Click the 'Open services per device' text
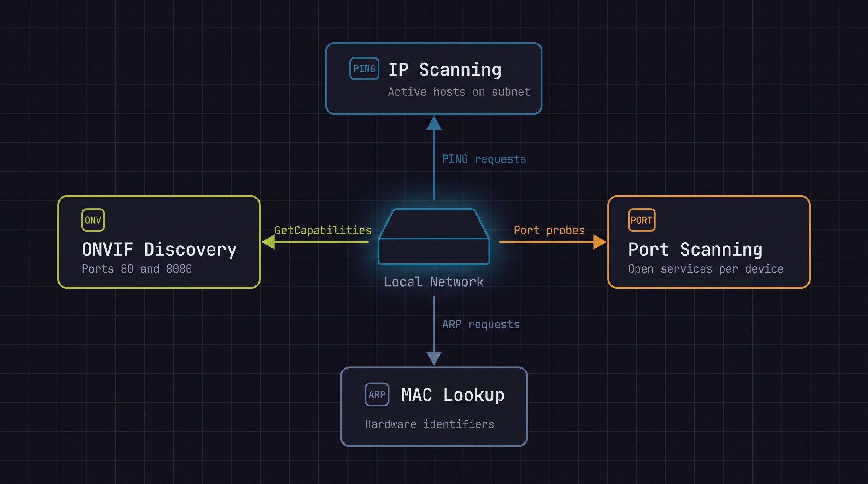Viewport: 868px width, 484px height. [706, 269]
